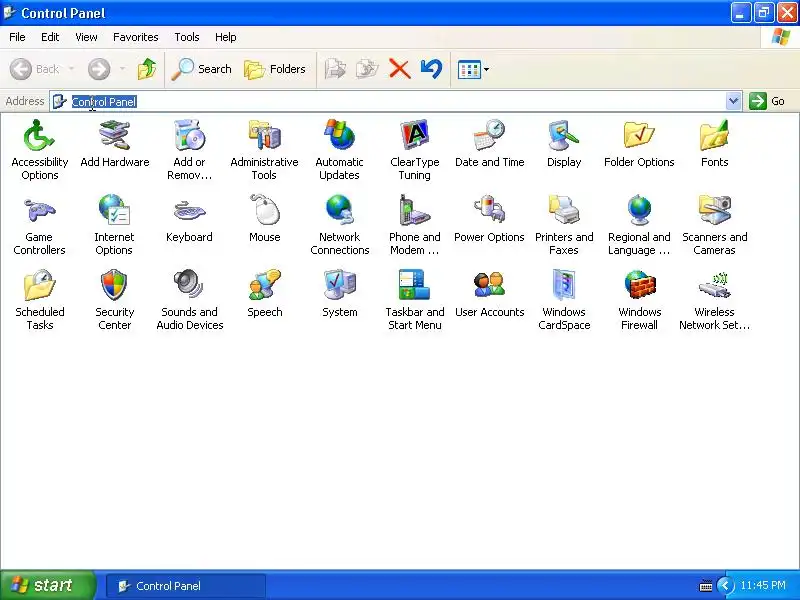The image size is (800, 600).
Task: Click the red Delete toolbar icon
Action: [x=399, y=69]
